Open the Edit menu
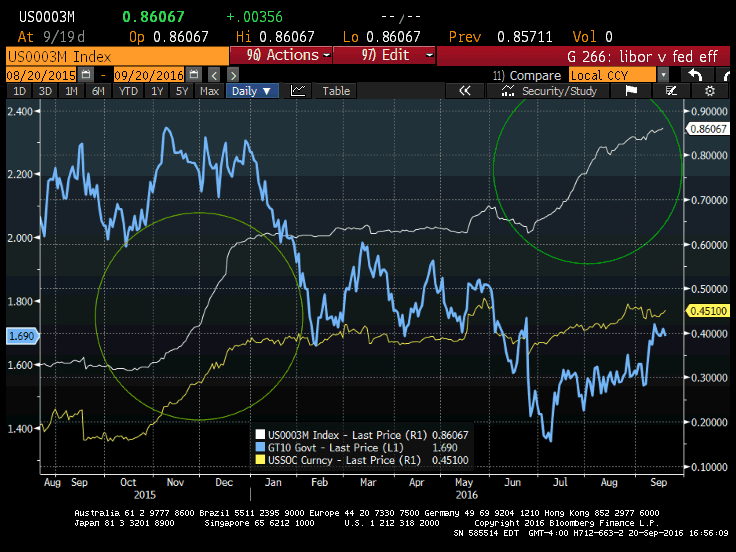This screenshot has height=552, width=736. tap(383, 55)
